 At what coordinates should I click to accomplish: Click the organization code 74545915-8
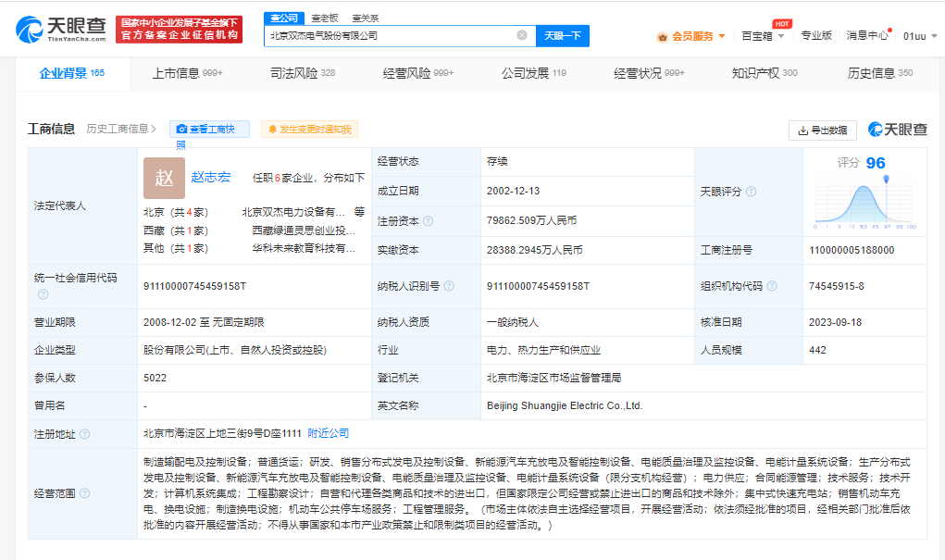pyautogui.click(x=837, y=286)
